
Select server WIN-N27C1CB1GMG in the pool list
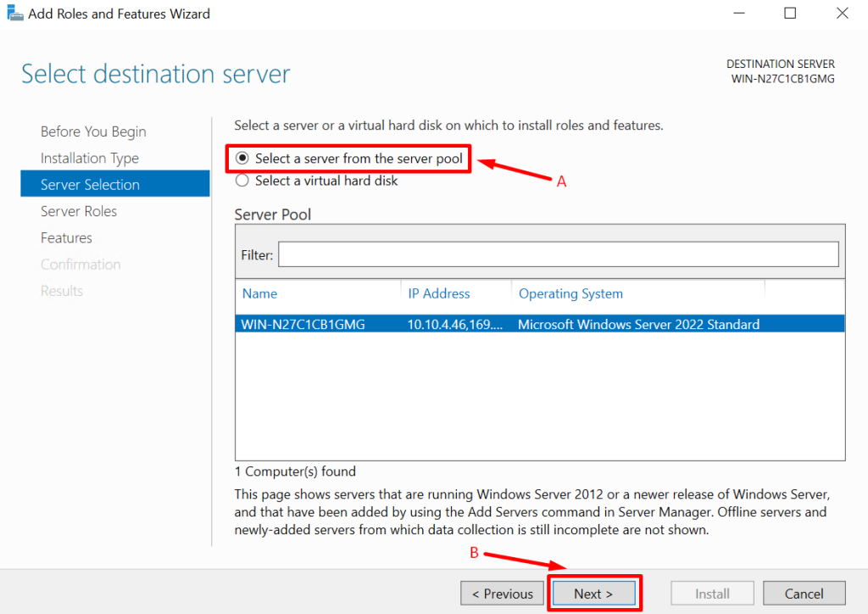click(303, 324)
